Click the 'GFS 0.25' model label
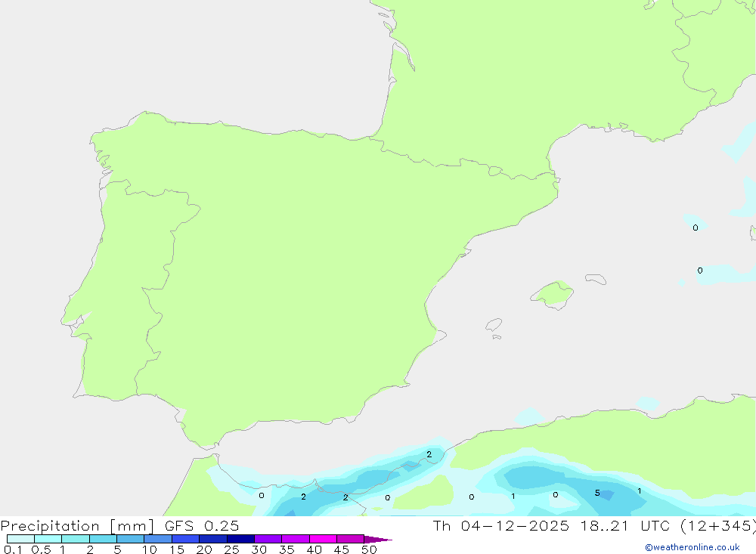 click(x=202, y=526)
